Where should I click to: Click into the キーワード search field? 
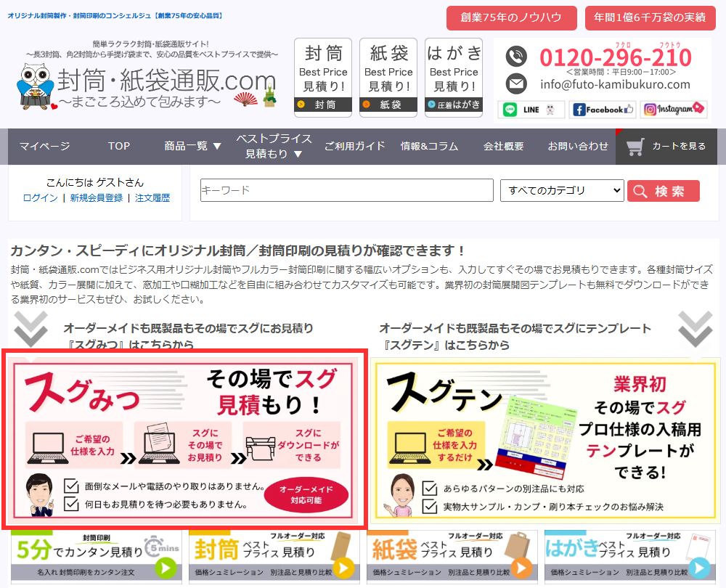click(x=347, y=190)
